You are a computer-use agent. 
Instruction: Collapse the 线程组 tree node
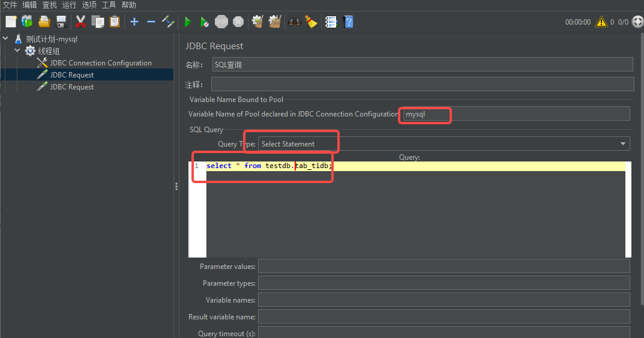pos(17,50)
